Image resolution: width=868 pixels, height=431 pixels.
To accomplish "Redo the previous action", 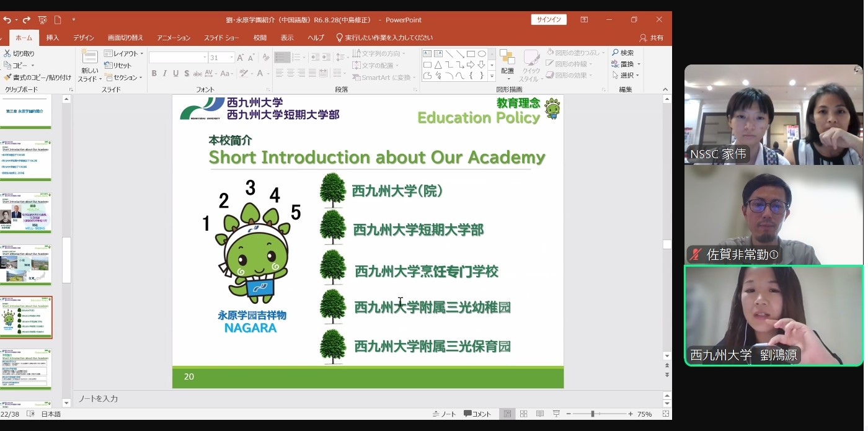I will click(x=26, y=20).
